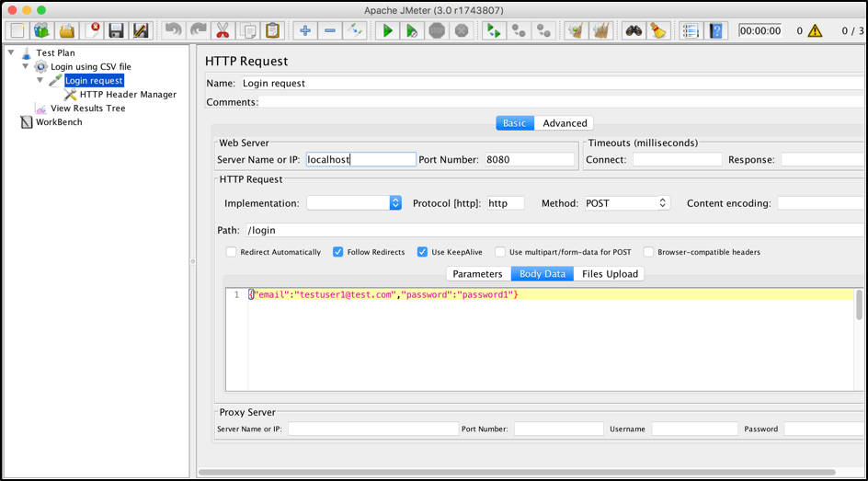The width and height of the screenshot is (868, 481).
Task: Click the horizontal scrollbar at bottom
Action: click(x=517, y=472)
